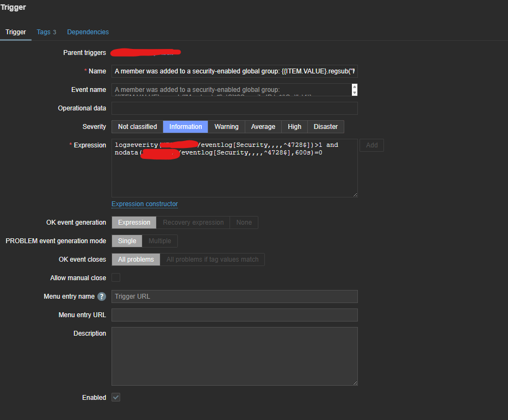Choose Multiple problem event mode

(x=160, y=241)
